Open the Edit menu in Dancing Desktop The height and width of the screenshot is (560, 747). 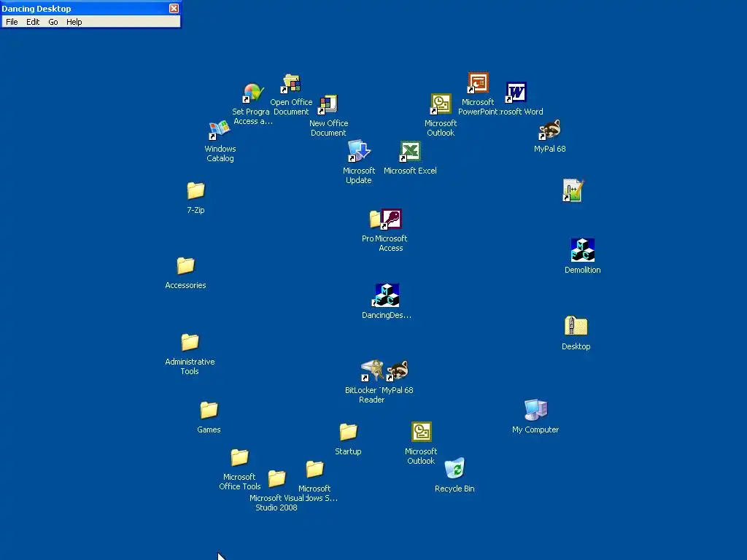(x=33, y=22)
